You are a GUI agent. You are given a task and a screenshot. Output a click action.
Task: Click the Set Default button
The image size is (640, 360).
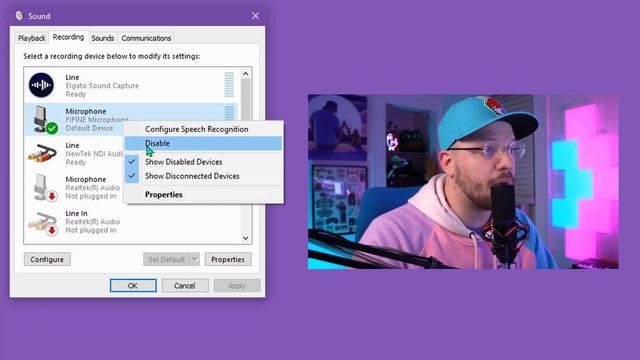tap(167, 259)
